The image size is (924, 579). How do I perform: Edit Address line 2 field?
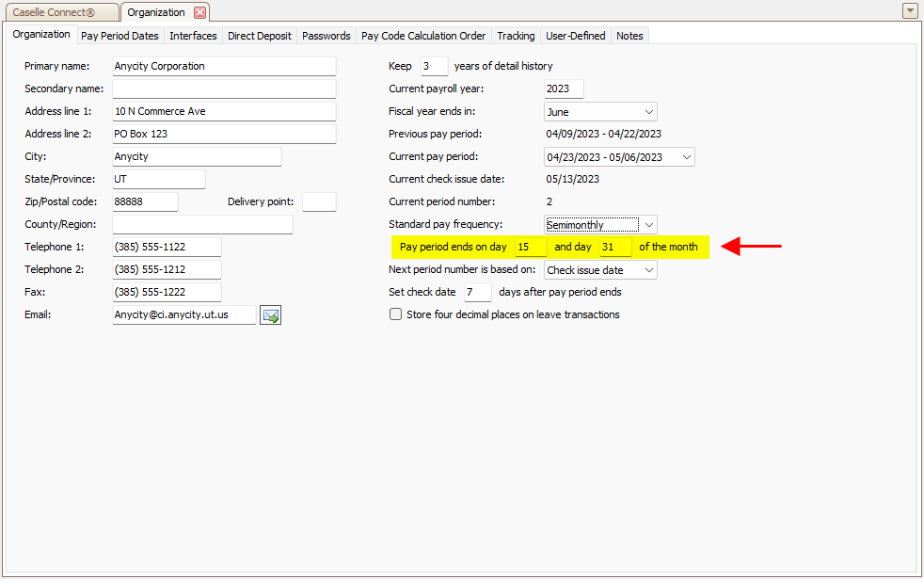tap(224, 134)
